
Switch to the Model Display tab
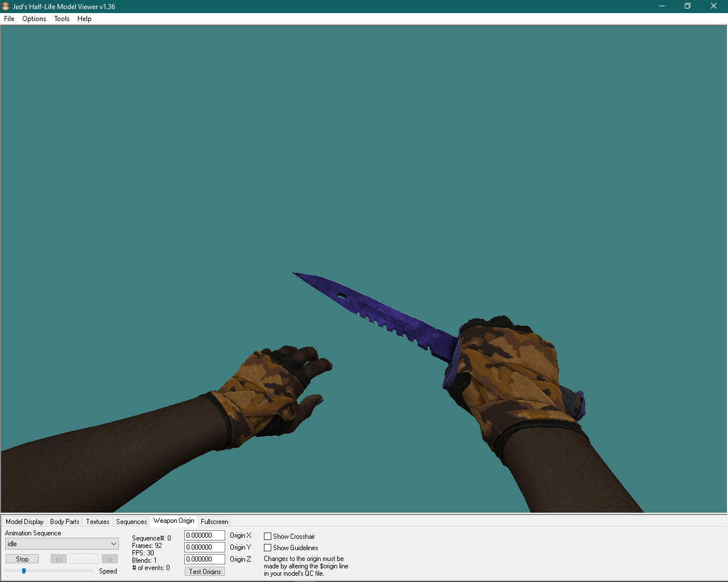[x=24, y=522]
